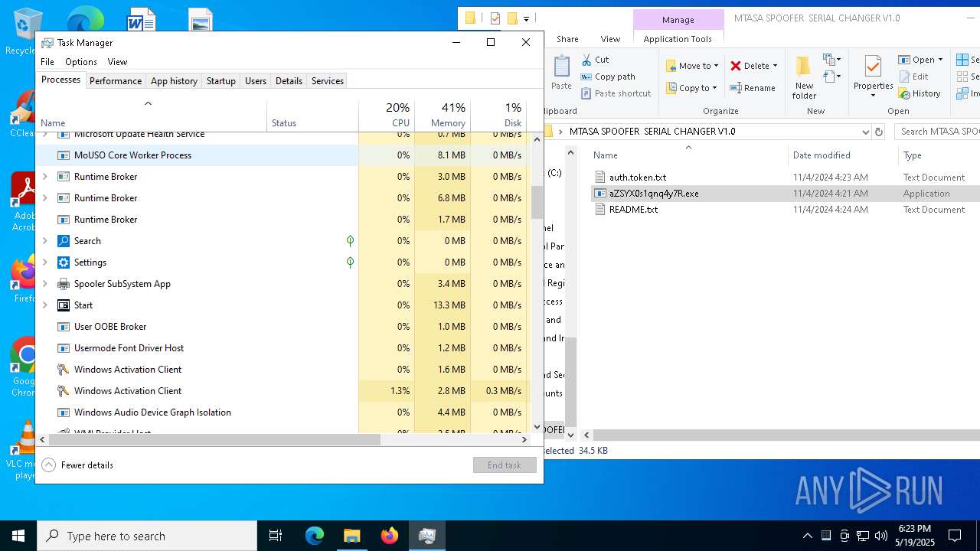The height and width of the screenshot is (551, 980).
Task: Sort processes by Memory column
Action: [443, 115]
